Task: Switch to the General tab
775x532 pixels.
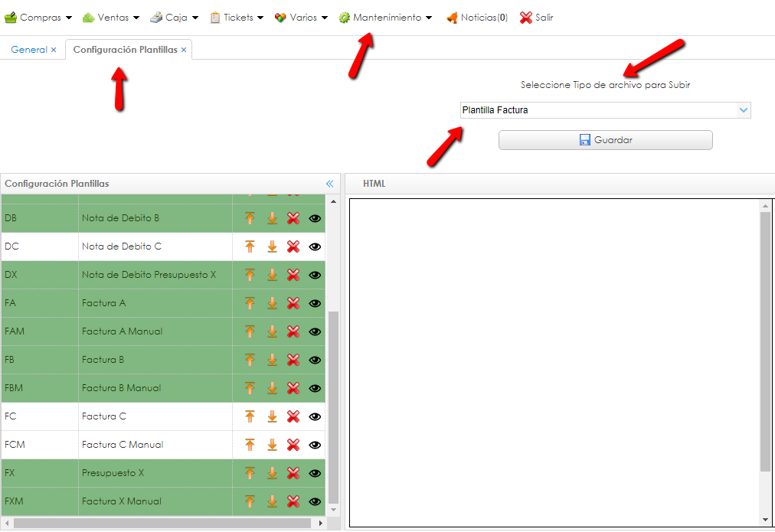Action: click(x=29, y=50)
